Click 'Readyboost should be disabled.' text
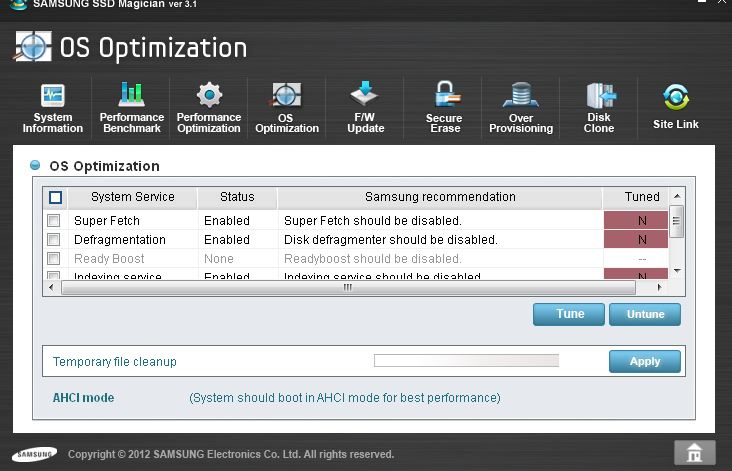 pos(373,259)
